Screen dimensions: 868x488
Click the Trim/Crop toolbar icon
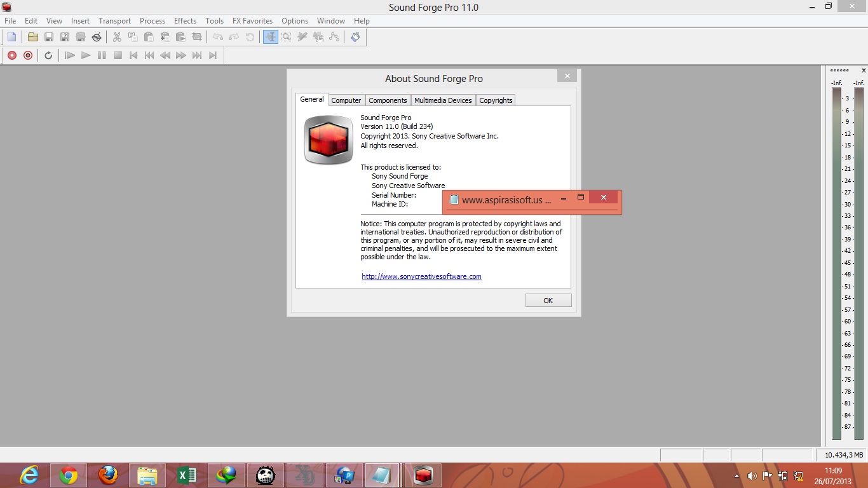coord(197,37)
